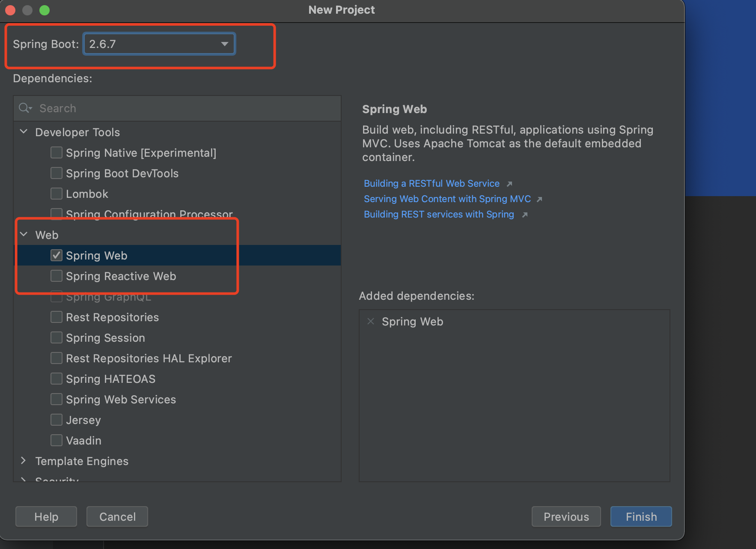This screenshot has width=756, height=549.
Task: Uncheck the Spring Web checkbox
Action: pos(57,256)
